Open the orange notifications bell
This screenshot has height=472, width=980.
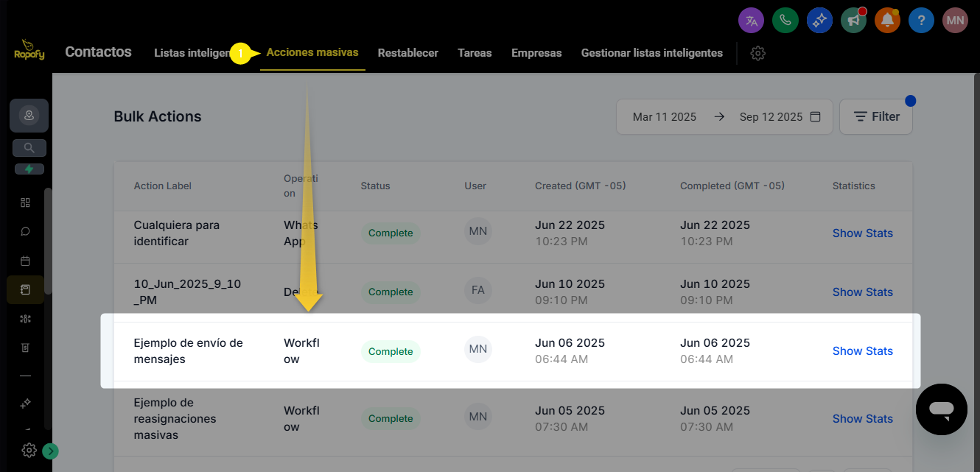click(x=887, y=21)
